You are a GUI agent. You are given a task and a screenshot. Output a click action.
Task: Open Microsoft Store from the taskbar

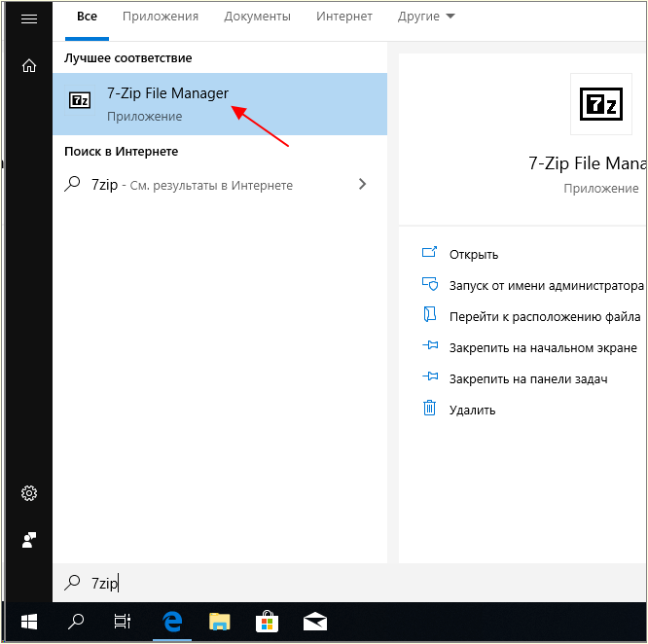(x=267, y=622)
